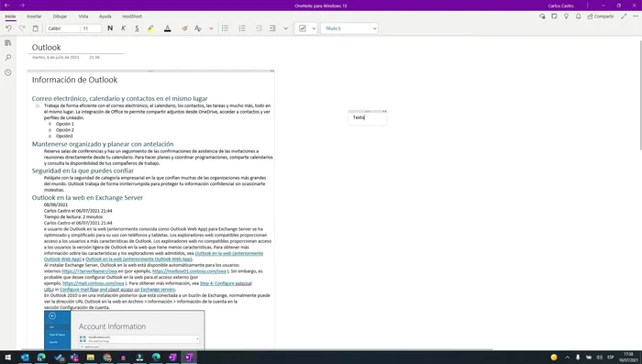
Task: Open the feed sticky notes icon
Action: 554,17
